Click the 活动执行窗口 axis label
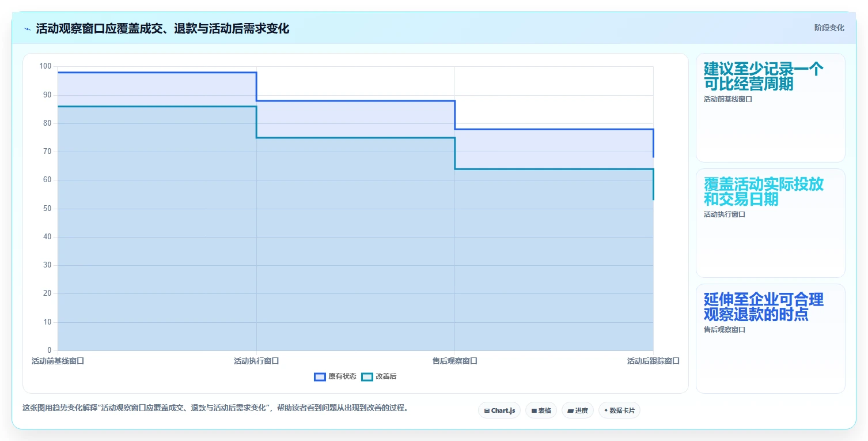The image size is (868, 441). pos(256,361)
